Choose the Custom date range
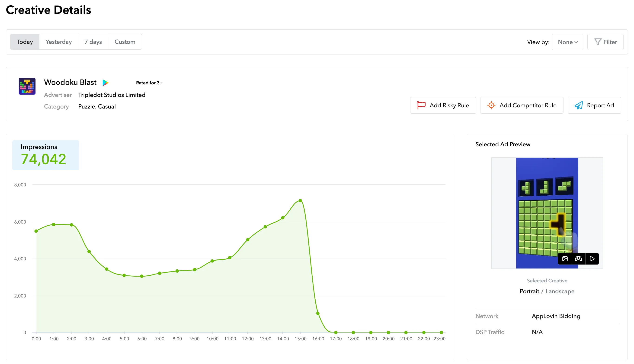634x364 pixels. pos(125,42)
